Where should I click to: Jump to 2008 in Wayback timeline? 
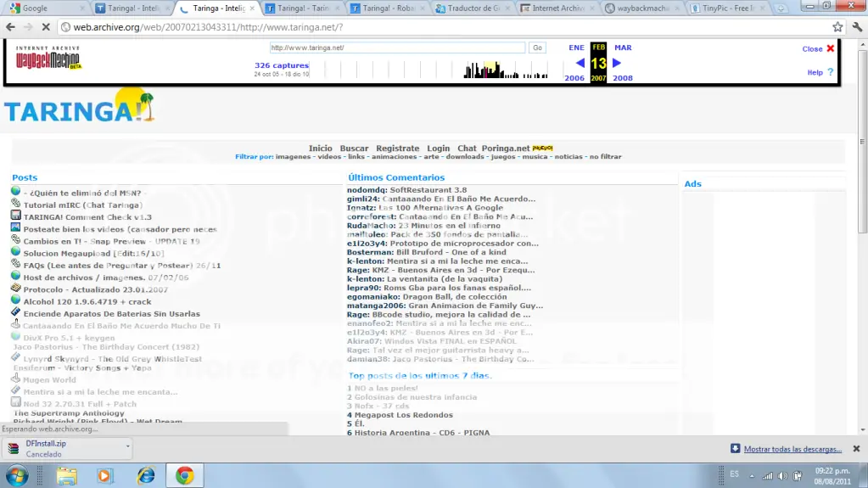click(623, 78)
